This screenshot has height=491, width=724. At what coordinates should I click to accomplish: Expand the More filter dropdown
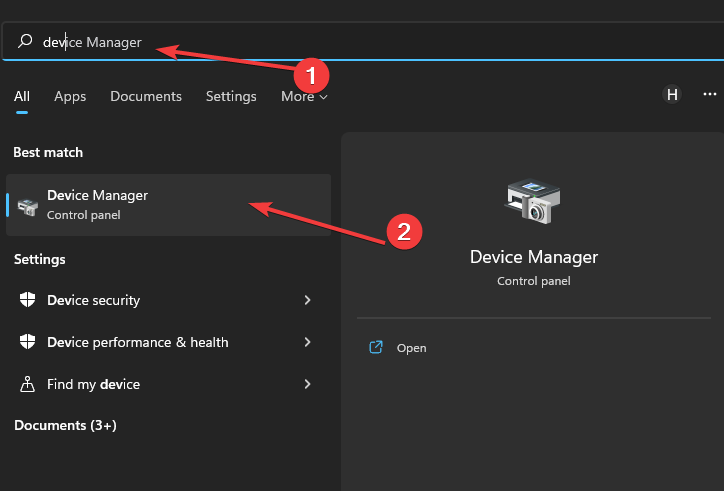(304, 97)
